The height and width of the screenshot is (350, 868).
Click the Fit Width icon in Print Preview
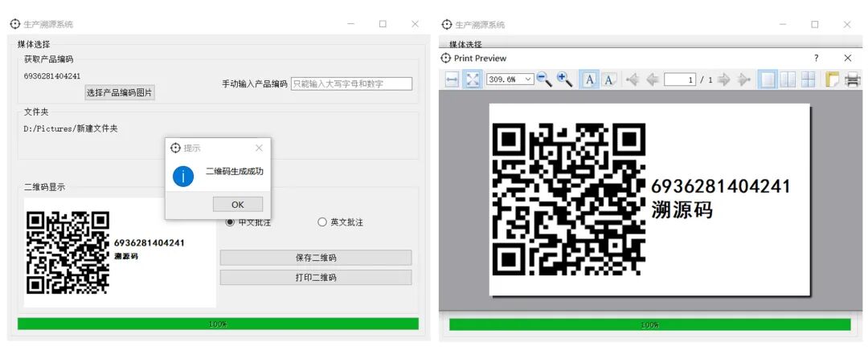coord(452,79)
